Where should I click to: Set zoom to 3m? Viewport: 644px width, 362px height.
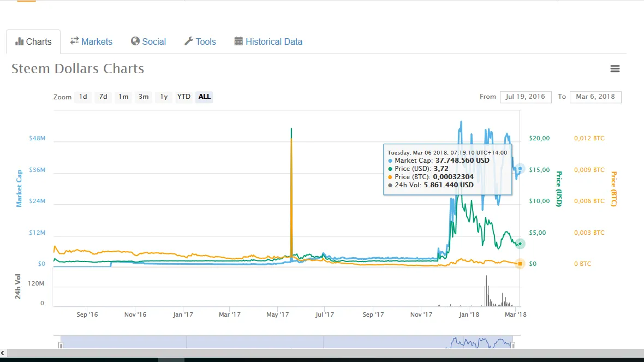(144, 97)
